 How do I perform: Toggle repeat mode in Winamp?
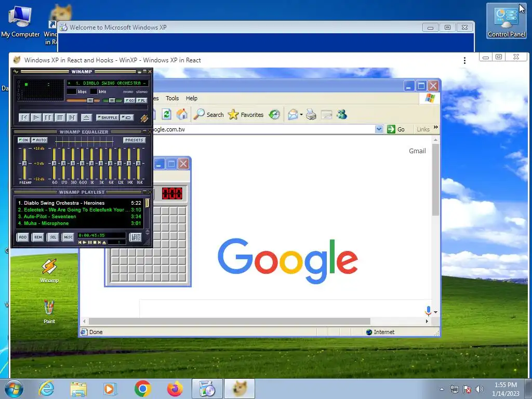(x=127, y=118)
